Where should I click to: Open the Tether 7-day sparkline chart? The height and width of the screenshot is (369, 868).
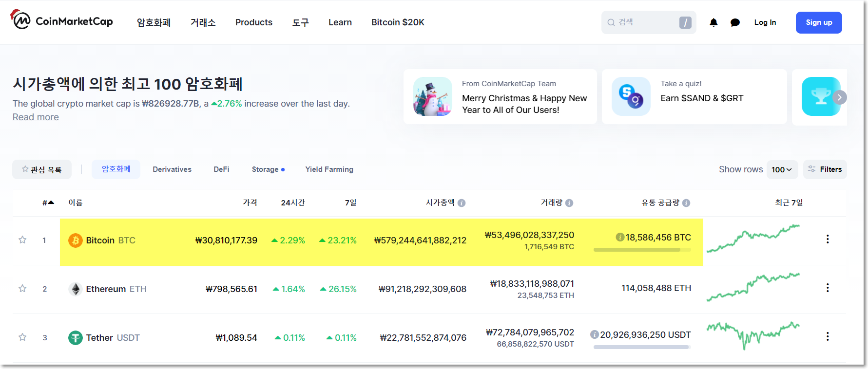click(753, 336)
